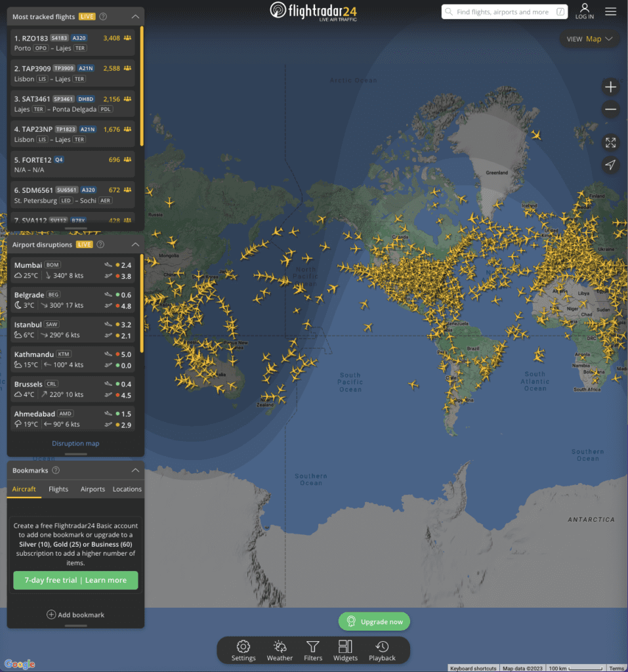This screenshot has height=672, width=628.
Task: Open the Airports tab in Bookmarks
Action: tap(93, 489)
